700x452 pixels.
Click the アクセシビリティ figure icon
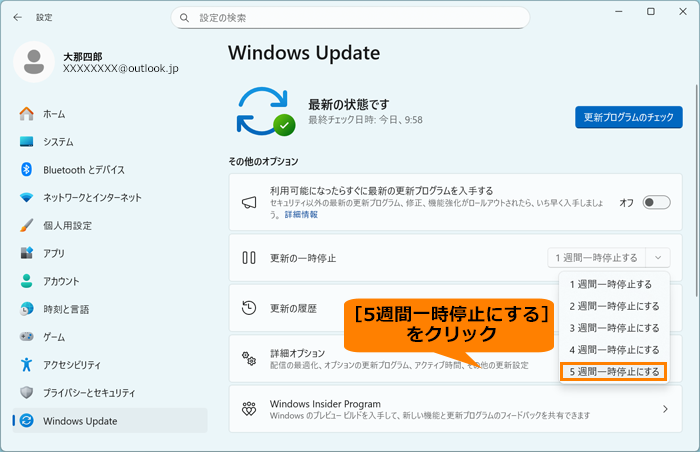pos(26,364)
